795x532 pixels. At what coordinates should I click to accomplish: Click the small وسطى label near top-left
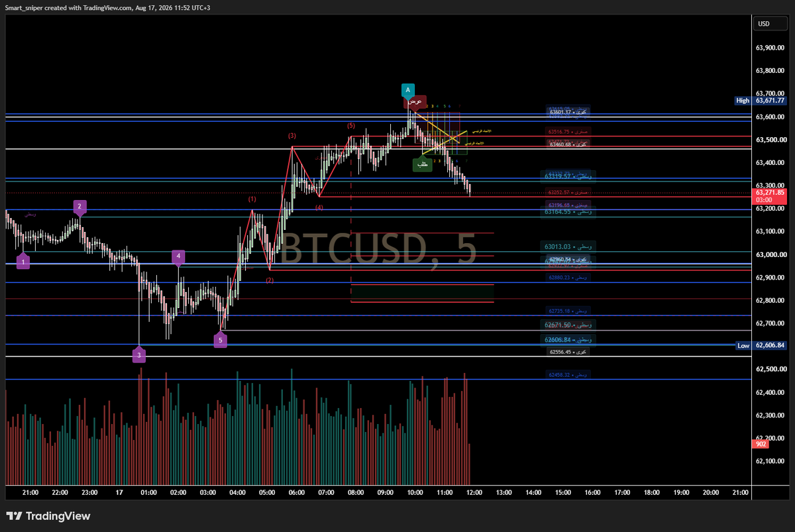(x=30, y=215)
